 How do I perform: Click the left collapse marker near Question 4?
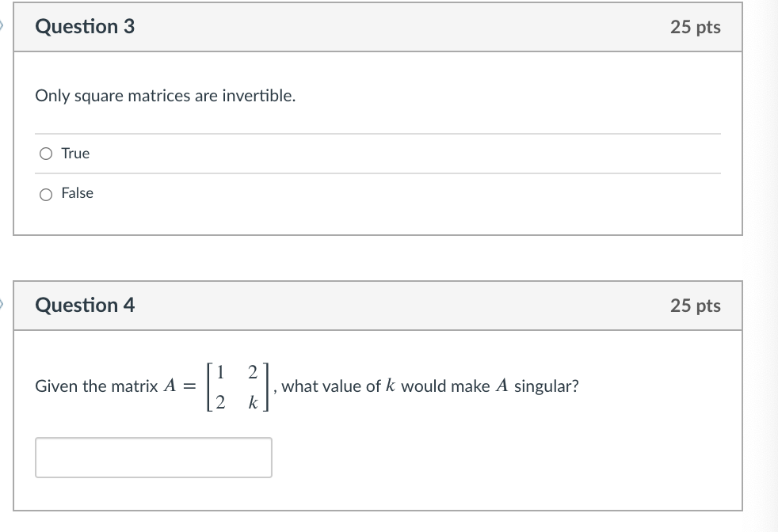pyautogui.click(x=3, y=302)
